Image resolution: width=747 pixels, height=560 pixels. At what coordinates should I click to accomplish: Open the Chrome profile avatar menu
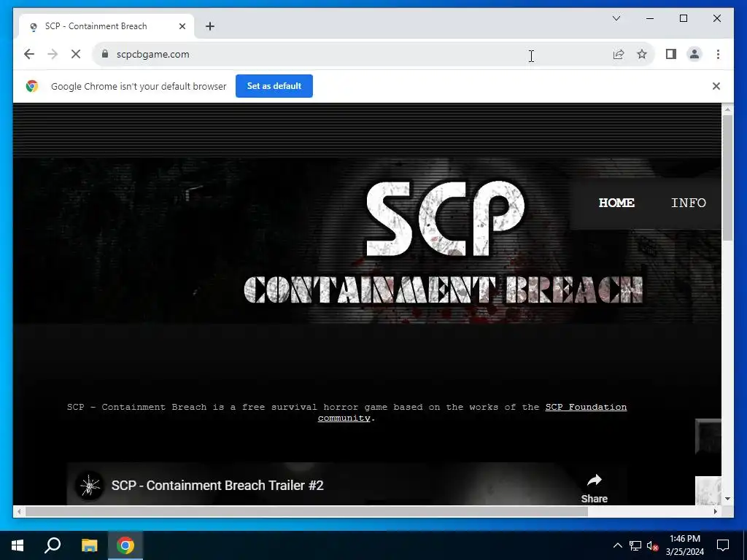click(694, 54)
